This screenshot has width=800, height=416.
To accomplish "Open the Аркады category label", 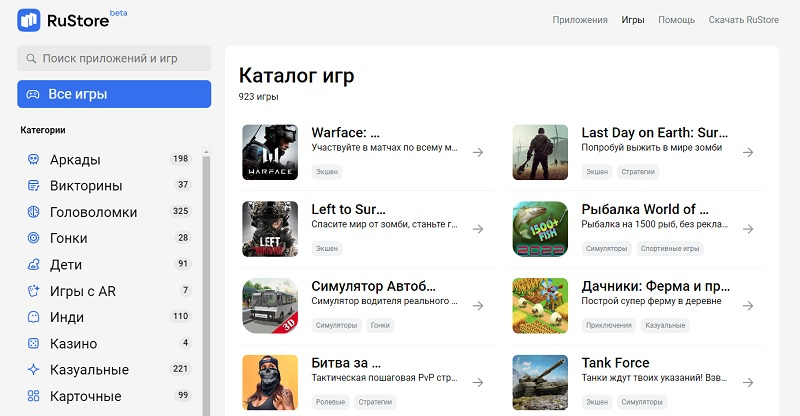I will 75,160.
